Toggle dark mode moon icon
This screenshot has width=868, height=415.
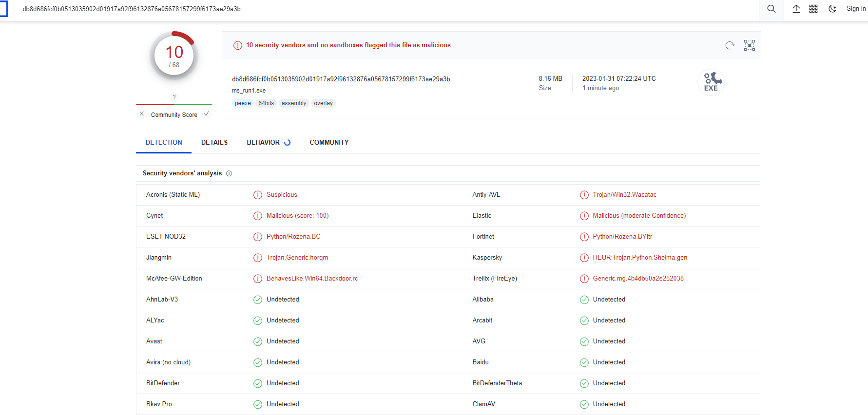pos(832,9)
